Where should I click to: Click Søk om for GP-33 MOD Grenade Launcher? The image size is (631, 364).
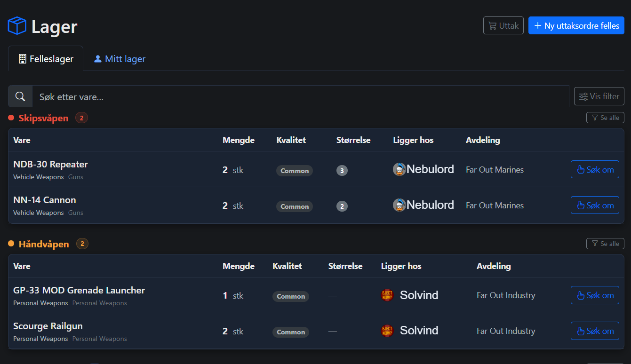(595, 295)
